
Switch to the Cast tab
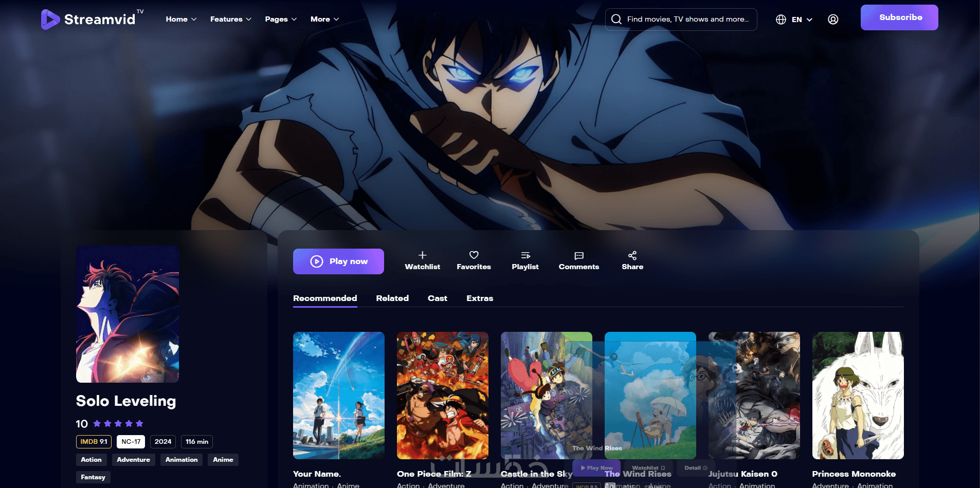(x=438, y=298)
